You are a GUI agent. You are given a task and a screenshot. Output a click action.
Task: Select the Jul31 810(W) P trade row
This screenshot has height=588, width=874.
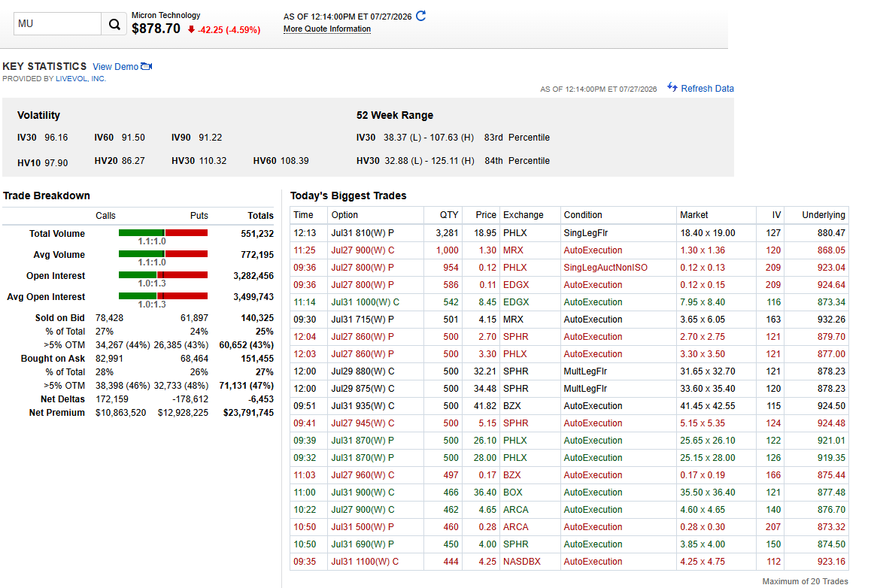click(x=569, y=233)
